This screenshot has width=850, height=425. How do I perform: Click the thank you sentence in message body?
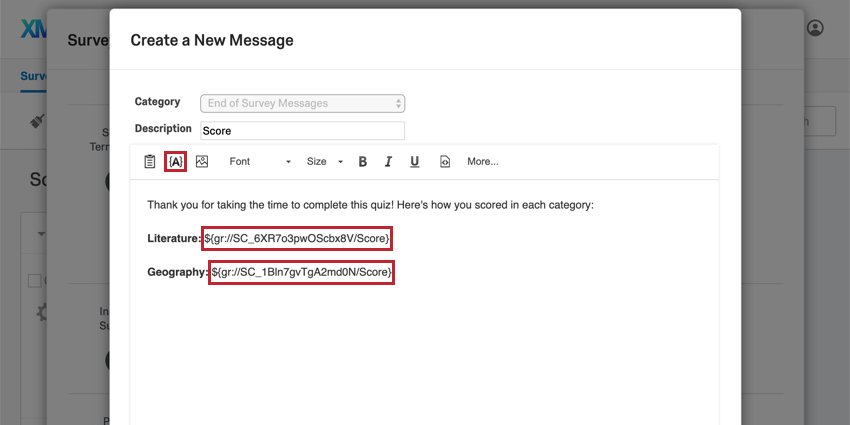click(x=371, y=205)
